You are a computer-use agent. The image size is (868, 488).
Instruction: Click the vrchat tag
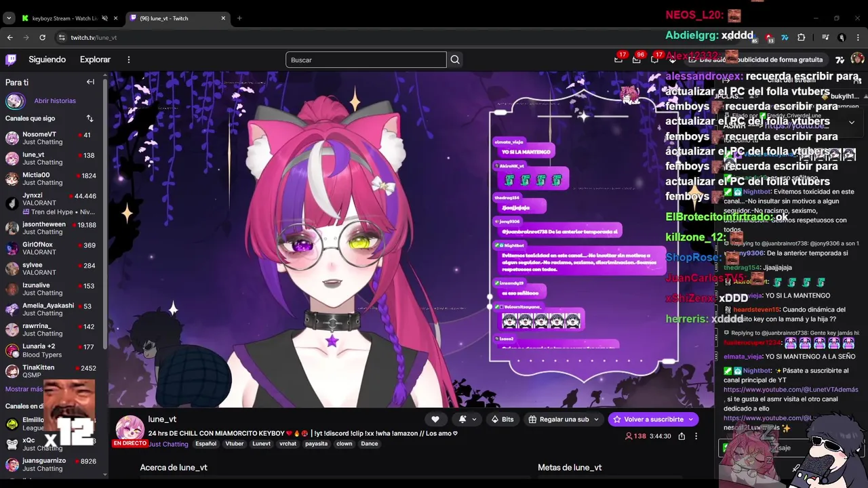(288, 444)
